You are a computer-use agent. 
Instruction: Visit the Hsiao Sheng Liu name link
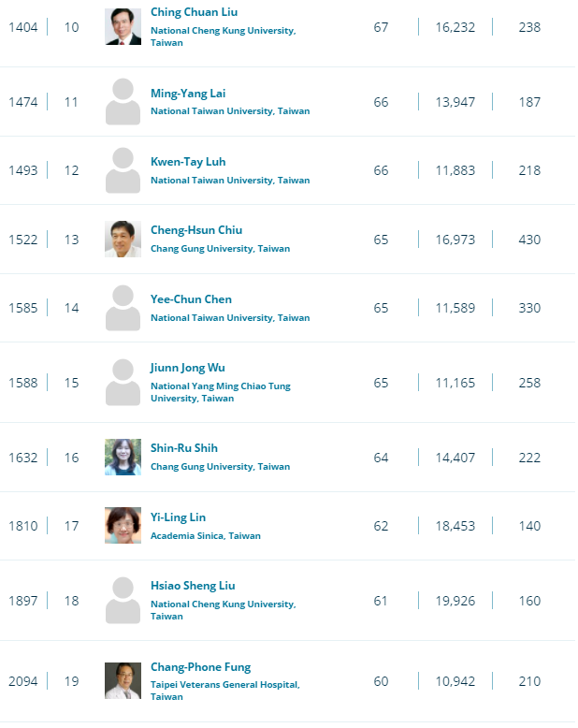coord(193,586)
